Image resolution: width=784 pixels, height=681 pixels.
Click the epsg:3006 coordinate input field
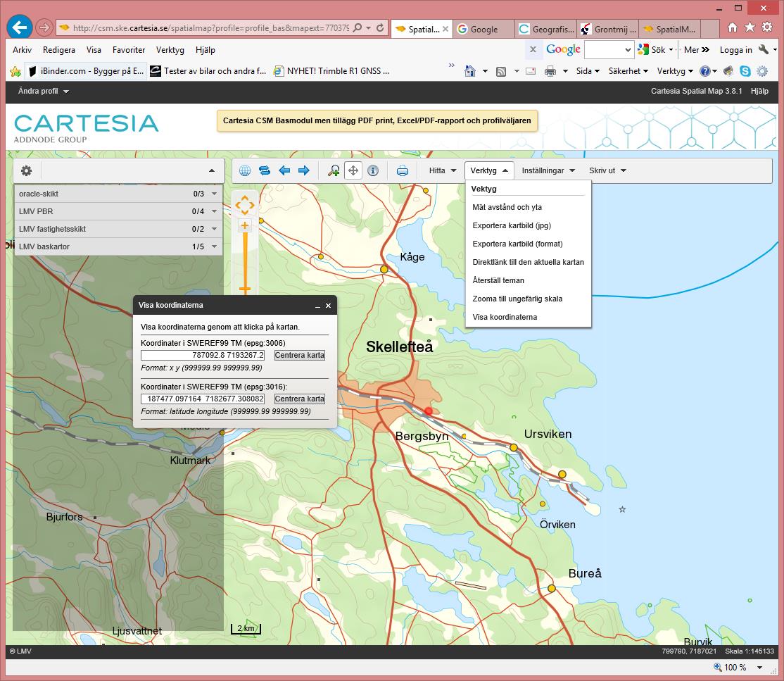pos(203,355)
